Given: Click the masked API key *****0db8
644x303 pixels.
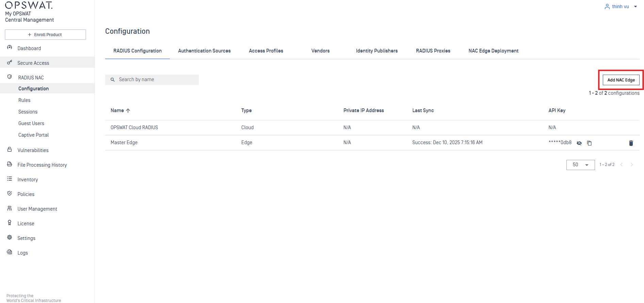Looking at the screenshot, I should (560, 142).
